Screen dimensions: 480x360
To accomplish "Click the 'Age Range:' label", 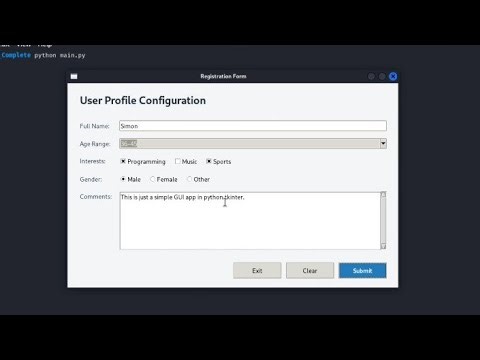I will pos(95,144).
